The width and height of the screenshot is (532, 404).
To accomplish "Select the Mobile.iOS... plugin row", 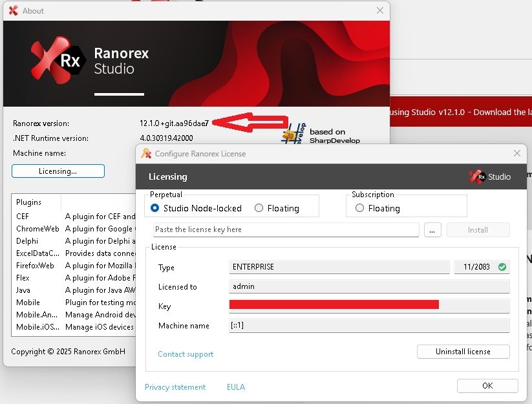I will 74,326.
